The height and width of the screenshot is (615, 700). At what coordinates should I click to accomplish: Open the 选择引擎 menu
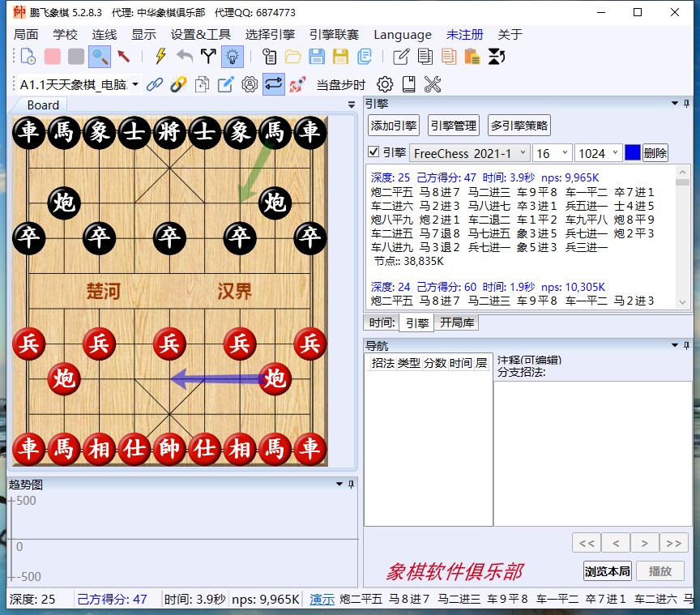click(270, 35)
